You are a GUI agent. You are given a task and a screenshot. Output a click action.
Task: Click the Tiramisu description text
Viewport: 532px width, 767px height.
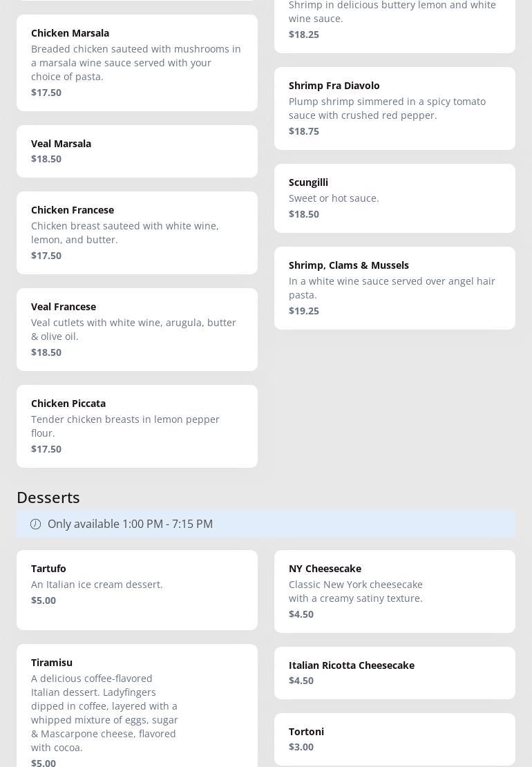pos(104,712)
